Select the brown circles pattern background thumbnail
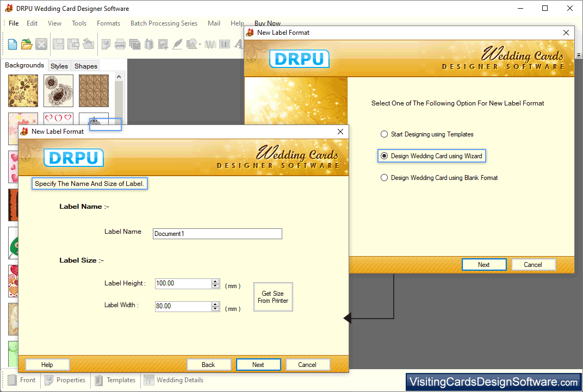This screenshot has width=583, height=392. [x=94, y=91]
